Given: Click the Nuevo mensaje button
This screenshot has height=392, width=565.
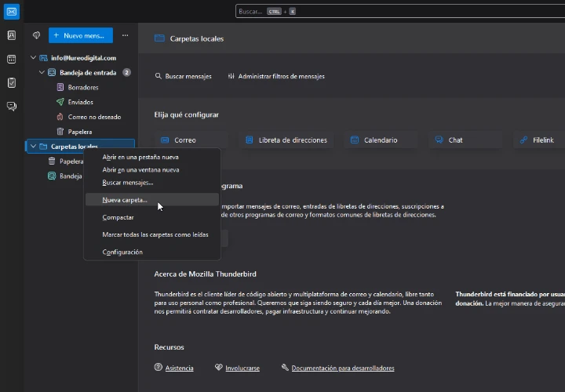Looking at the screenshot, I should [x=81, y=35].
